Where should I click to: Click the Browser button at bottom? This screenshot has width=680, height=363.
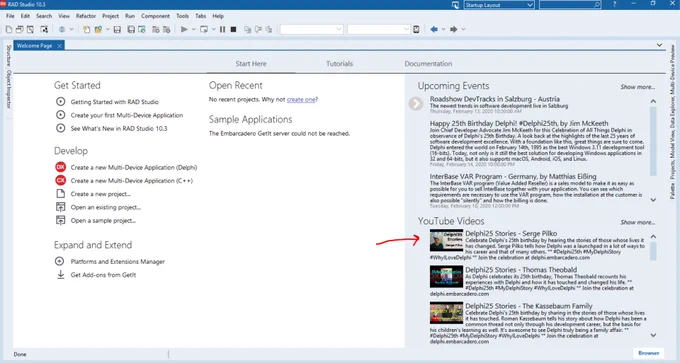click(649, 353)
